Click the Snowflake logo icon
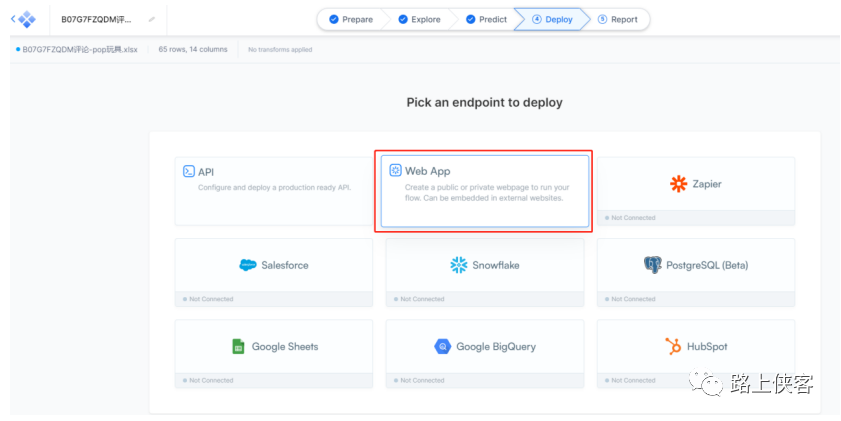The width and height of the screenshot is (841, 421). coord(459,265)
